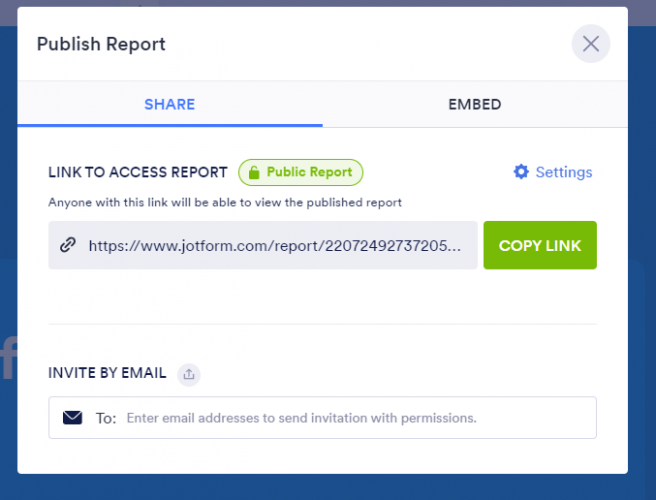Click the Publish Report dialog title
Image resolution: width=656 pixels, height=500 pixels.
pyautogui.click(x=101, y=44)
